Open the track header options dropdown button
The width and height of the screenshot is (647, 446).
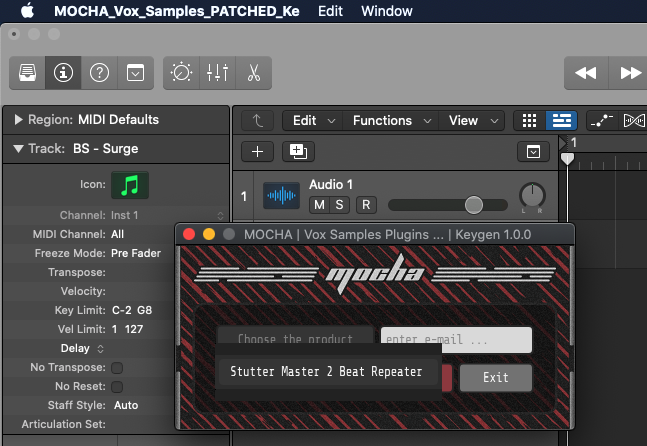point(533,151)
